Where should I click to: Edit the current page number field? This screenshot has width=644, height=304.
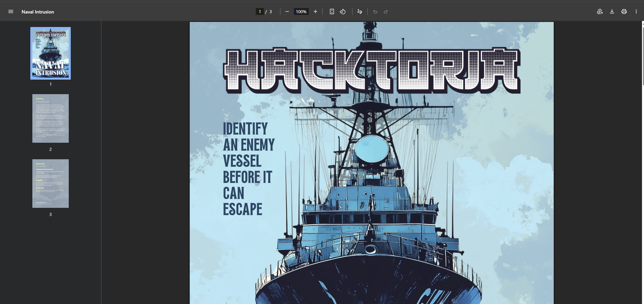[x=259, y=11]
